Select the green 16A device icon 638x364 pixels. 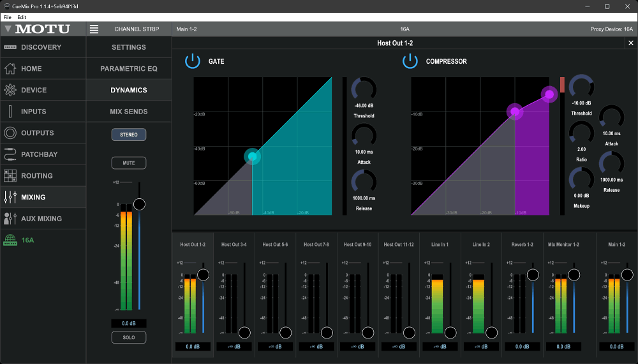point(10,240)
